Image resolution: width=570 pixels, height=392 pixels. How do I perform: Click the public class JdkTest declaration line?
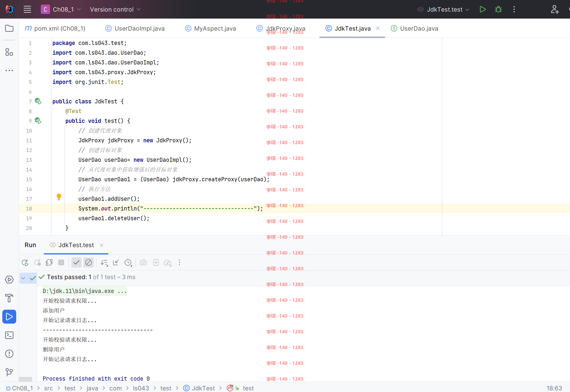click(88, 101)
